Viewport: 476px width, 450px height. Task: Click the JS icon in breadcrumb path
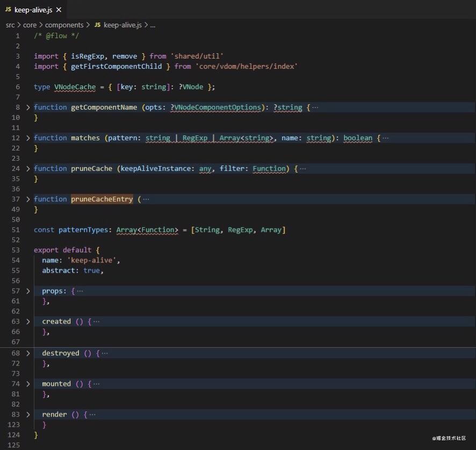click(97, 25)
